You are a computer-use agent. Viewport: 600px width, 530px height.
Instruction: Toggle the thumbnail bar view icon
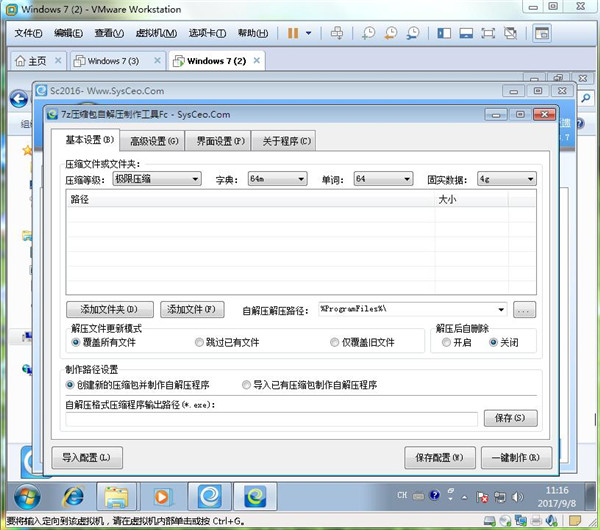coord(466,33)
